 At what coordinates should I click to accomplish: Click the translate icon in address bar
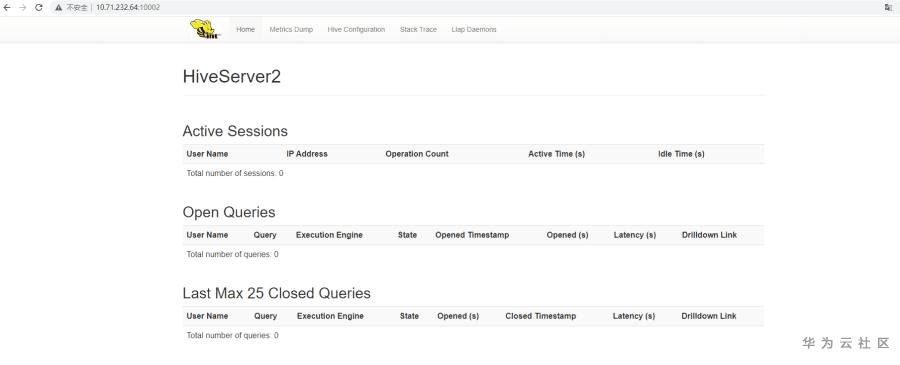tap(888, 7)
